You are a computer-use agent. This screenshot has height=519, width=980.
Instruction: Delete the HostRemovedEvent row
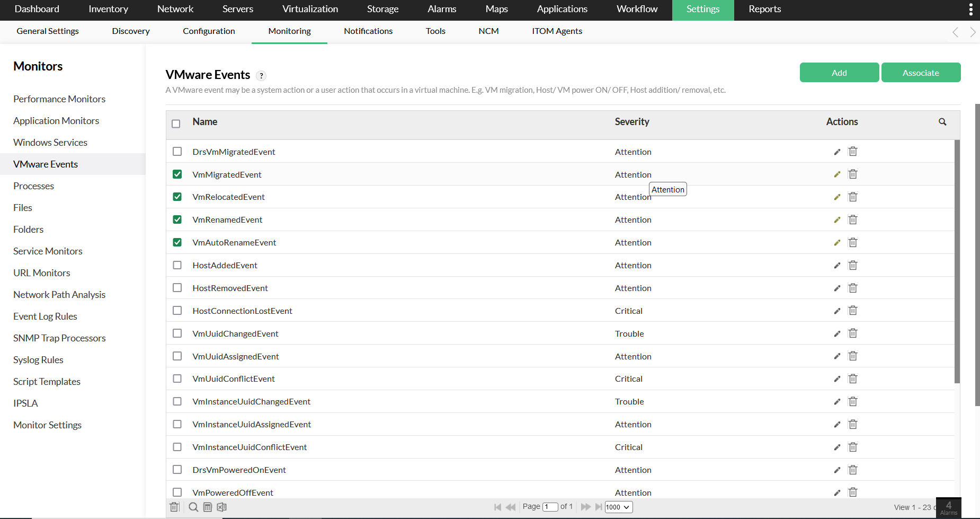point(853,288)
